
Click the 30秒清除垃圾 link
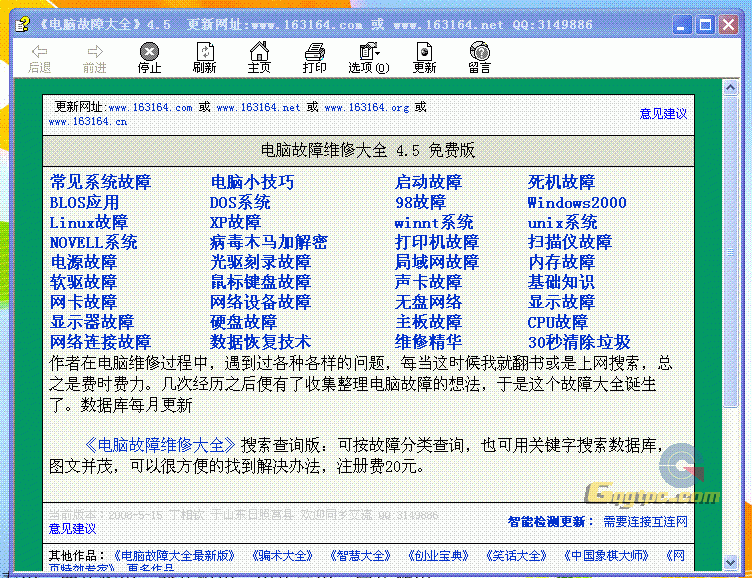tap(579, 342)
